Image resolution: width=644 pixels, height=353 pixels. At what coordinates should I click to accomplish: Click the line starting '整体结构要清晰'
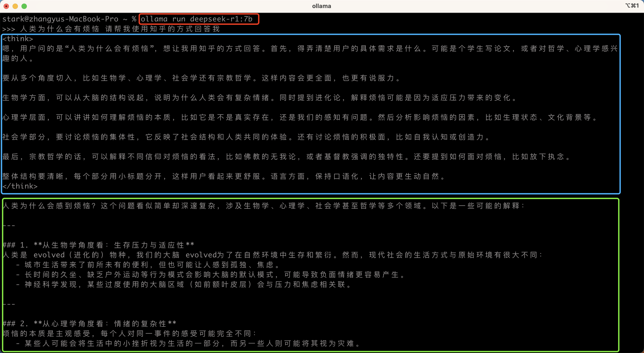[x=224, y=176]
